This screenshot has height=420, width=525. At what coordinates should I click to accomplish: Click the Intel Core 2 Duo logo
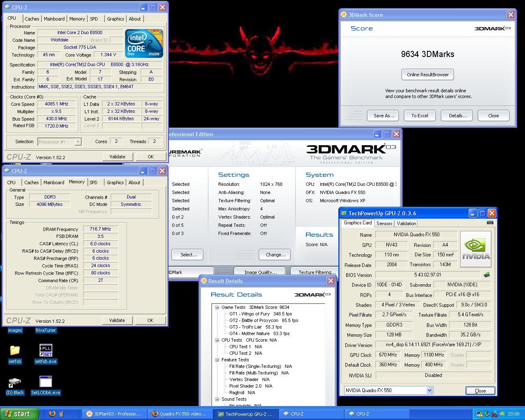pyautogui.click(x=144, y=43)
